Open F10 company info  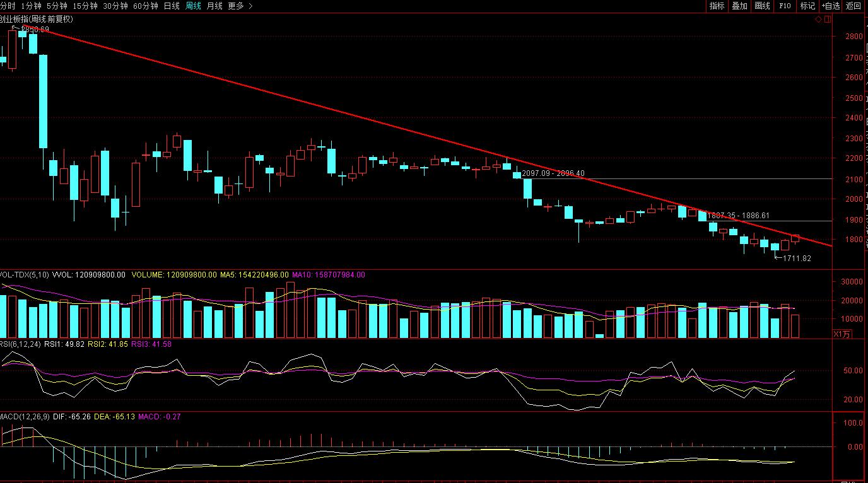[785, 6]
